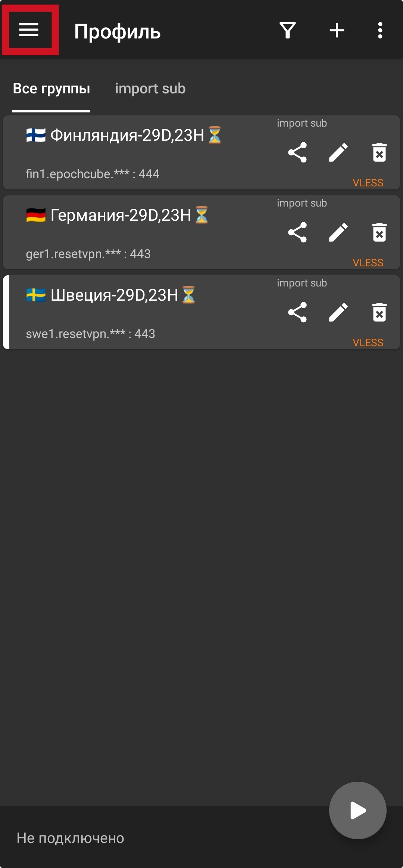This screenshot has height=868, width=403.
Task: Delete the Финляндия profile
Action: (x=379, y=152)
